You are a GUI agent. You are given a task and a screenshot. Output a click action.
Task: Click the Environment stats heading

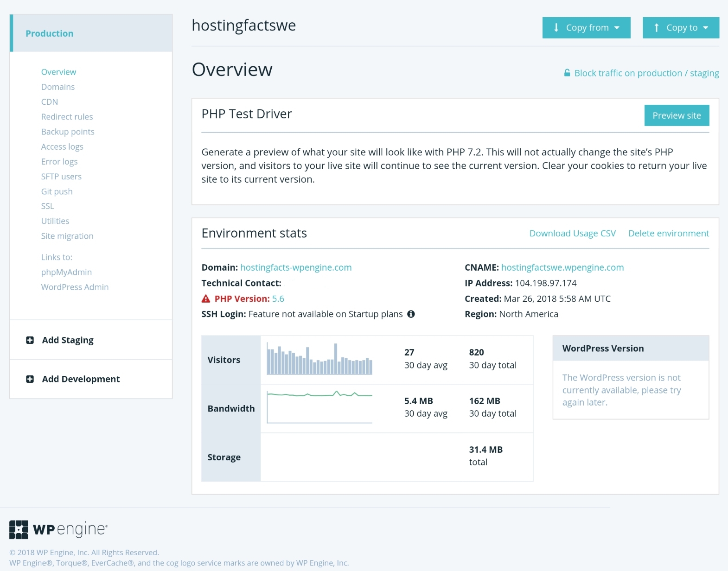coord(254,233)
